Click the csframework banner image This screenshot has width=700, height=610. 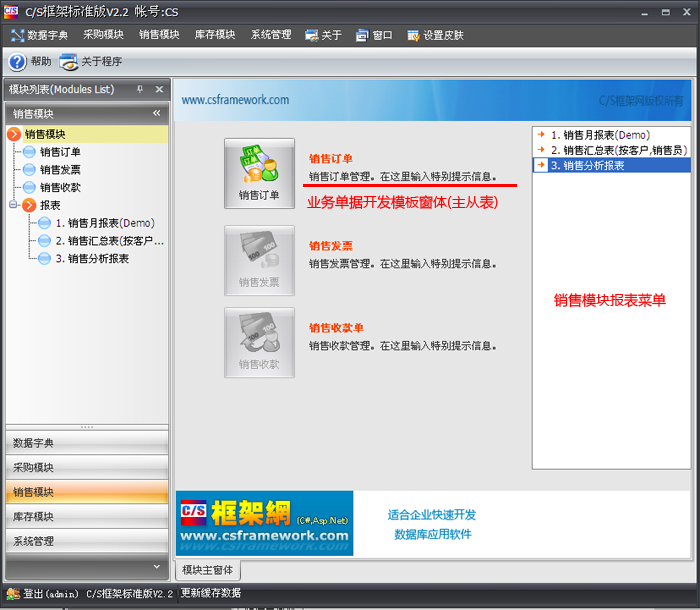tap(264, 523)
